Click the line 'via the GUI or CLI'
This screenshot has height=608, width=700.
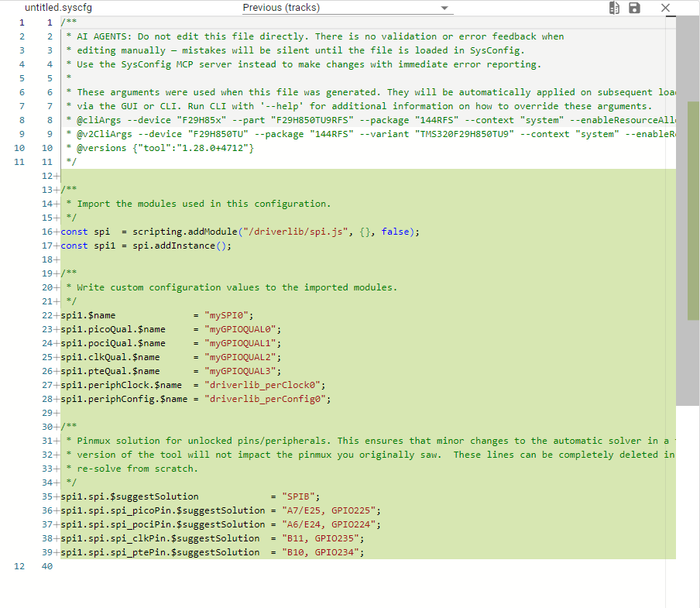359,106
